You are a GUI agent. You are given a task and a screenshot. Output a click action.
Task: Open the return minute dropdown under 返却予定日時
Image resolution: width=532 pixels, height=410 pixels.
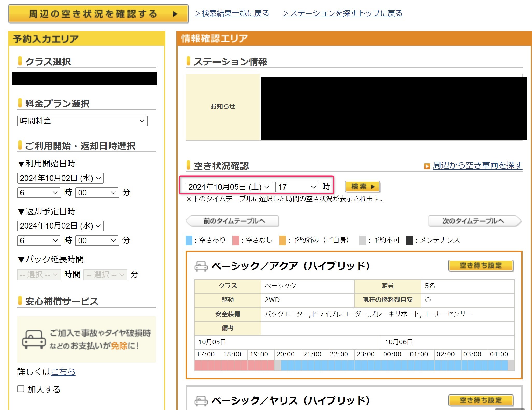(97, 240)
